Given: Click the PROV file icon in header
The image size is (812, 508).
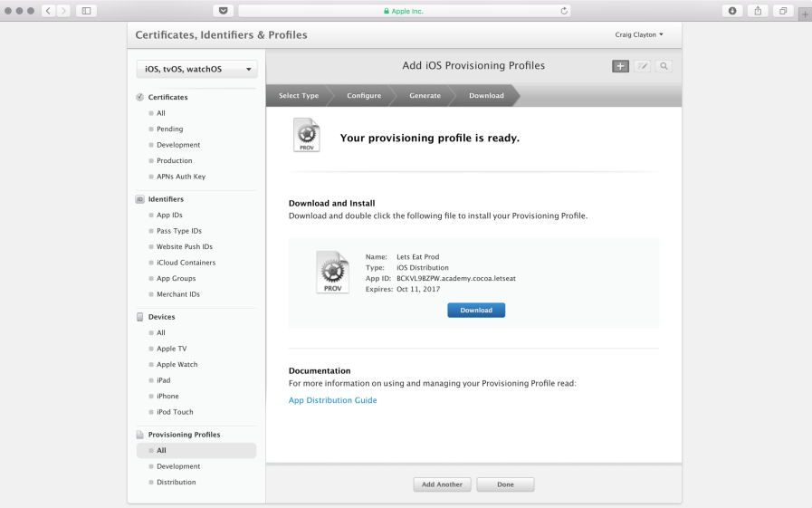Looking at the screenshot, I should [307, 135].
